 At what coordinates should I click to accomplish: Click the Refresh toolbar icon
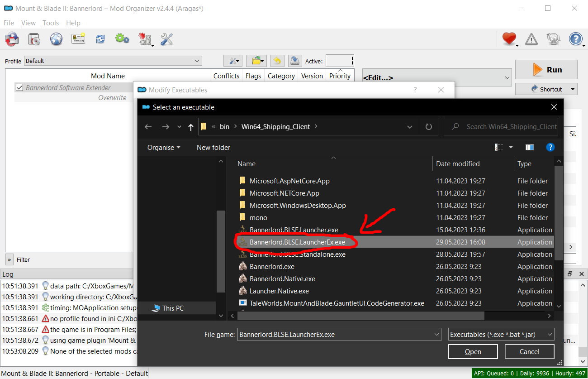(100, 39)
